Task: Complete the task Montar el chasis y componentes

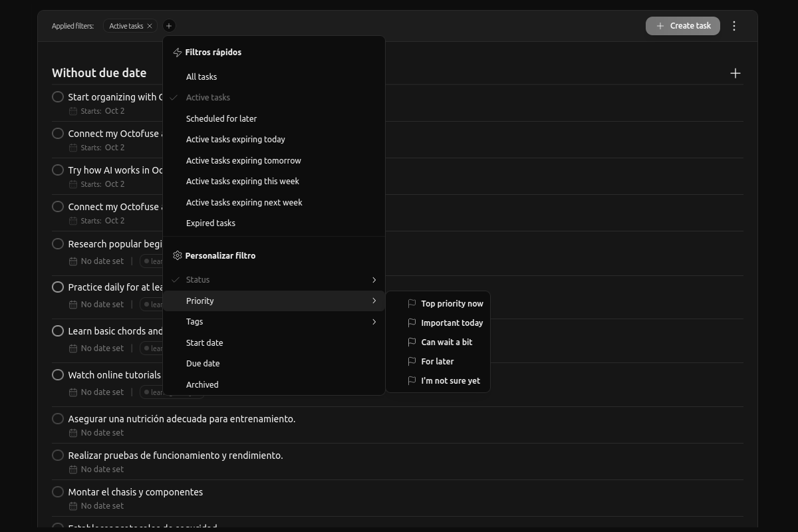Action: tap(58, 491)
